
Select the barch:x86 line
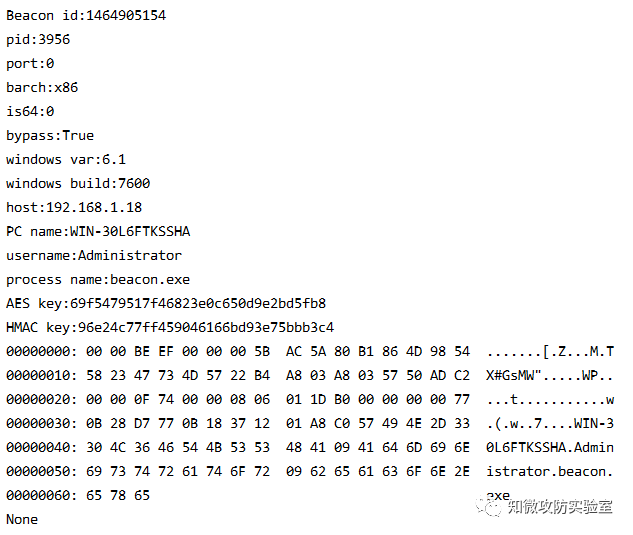pyautogui.click(x=42, y=87)
